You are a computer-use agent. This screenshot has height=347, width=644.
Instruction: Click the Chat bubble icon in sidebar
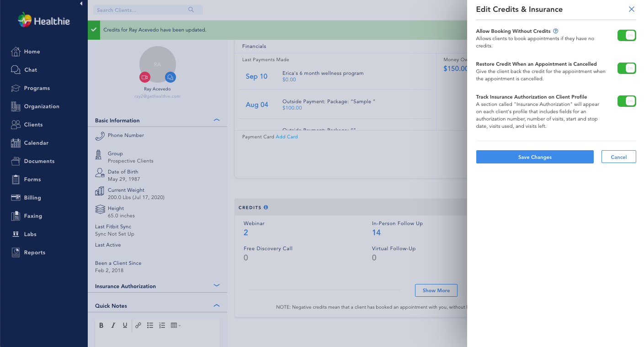click(x=16, y=70)
